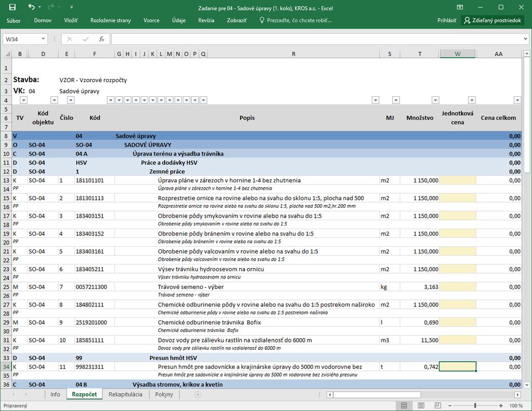Image resolution: width=532 pixels, height=411 pixels.
Task: Click the vertical scrollbar down arrow
Action: [527, 385]
